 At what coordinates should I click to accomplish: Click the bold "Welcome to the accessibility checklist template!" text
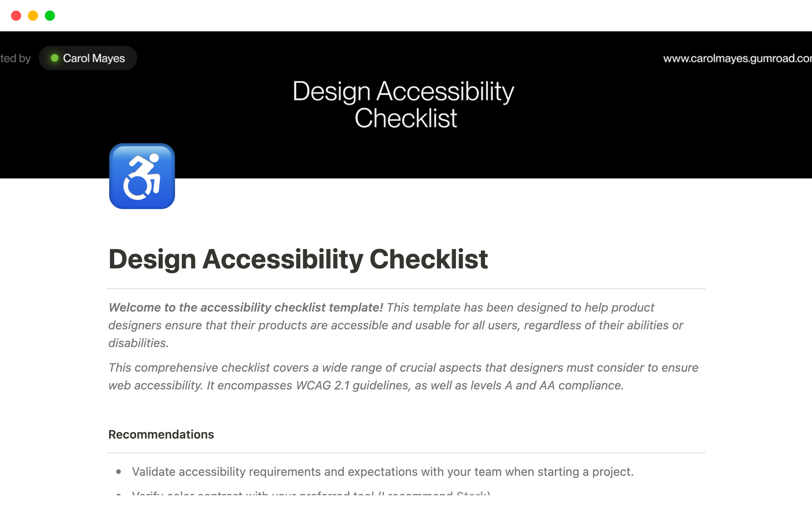tap(246, 307)
